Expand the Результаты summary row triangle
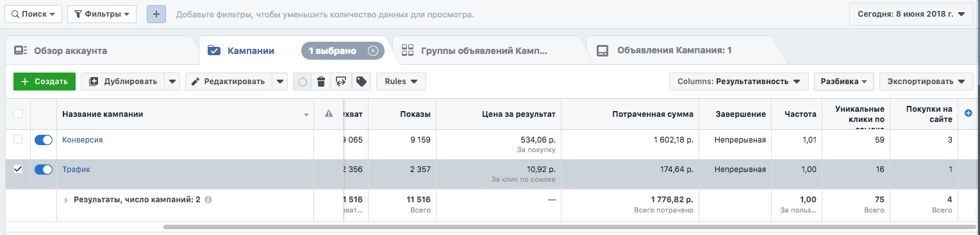This screenshot has height=235, width=980. 66,200
